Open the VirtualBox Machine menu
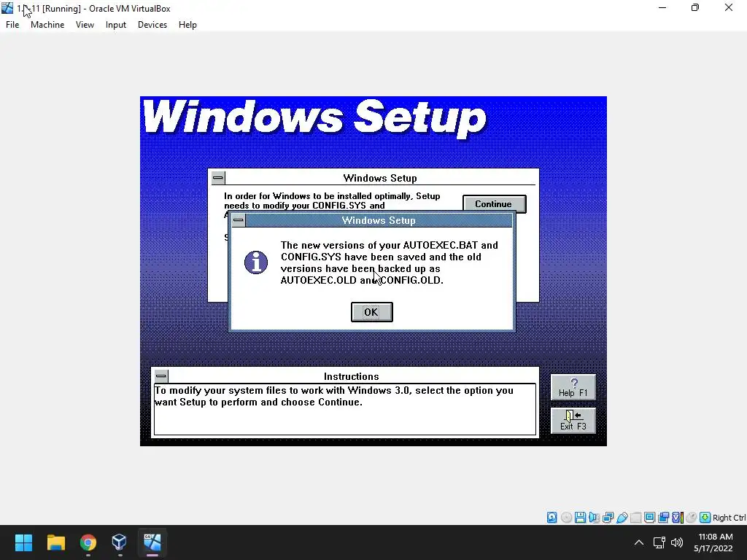The image size is (747, 560). tap(47, 25)
